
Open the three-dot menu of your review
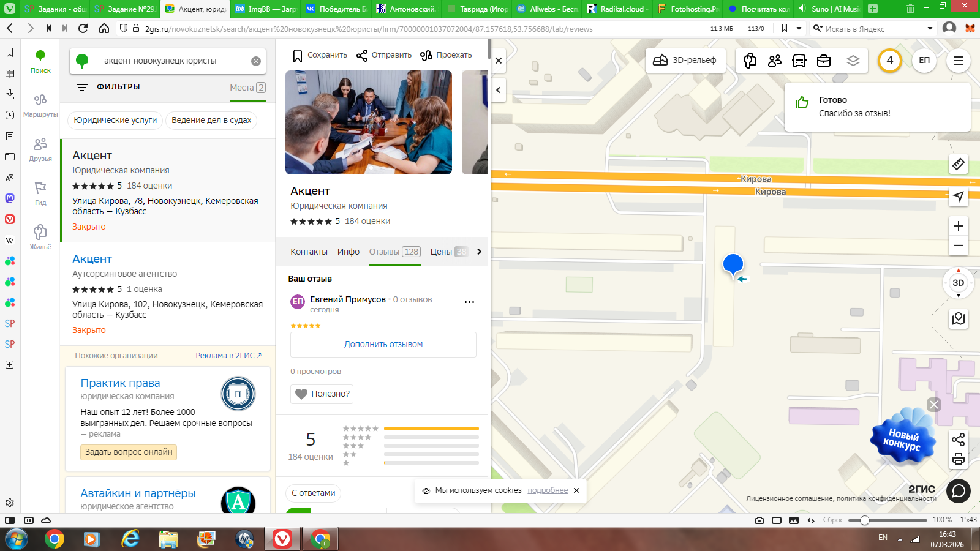pos(470,302)
